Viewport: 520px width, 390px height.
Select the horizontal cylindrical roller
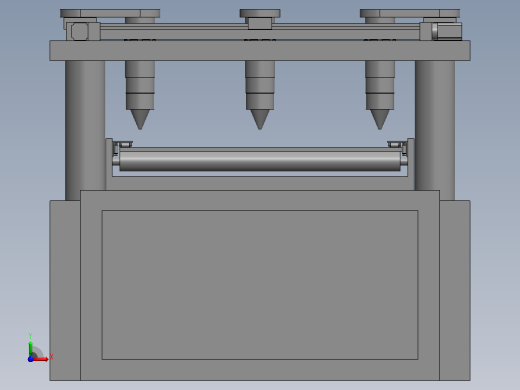point(260,161)
